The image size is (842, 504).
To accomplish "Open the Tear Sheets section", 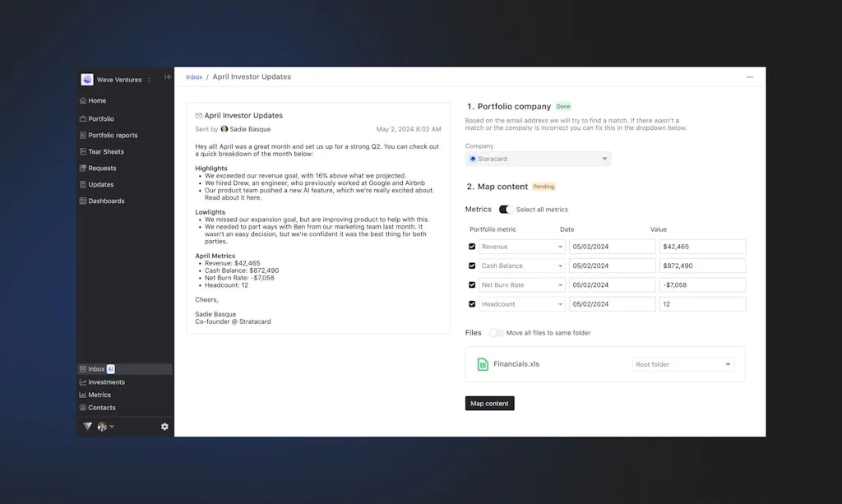I will pos(104,151).
